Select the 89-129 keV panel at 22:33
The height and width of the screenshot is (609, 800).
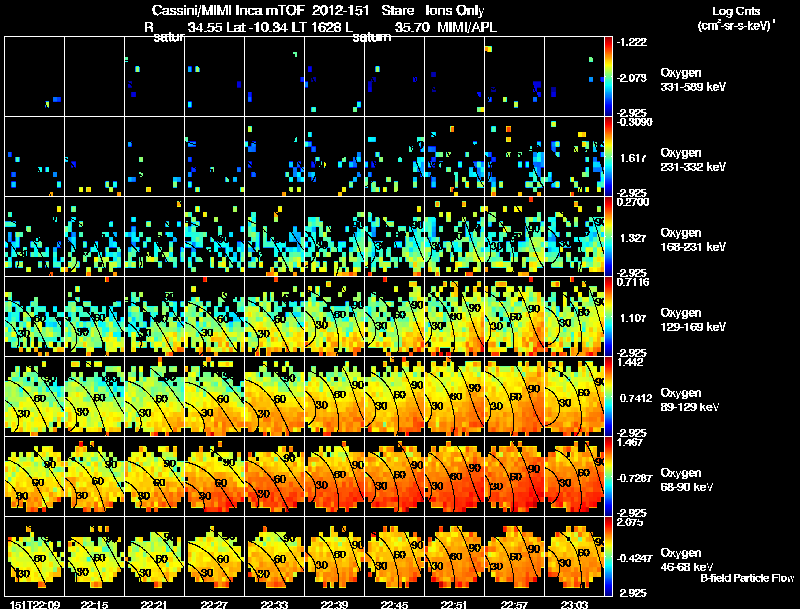click(x=274, y=396)
